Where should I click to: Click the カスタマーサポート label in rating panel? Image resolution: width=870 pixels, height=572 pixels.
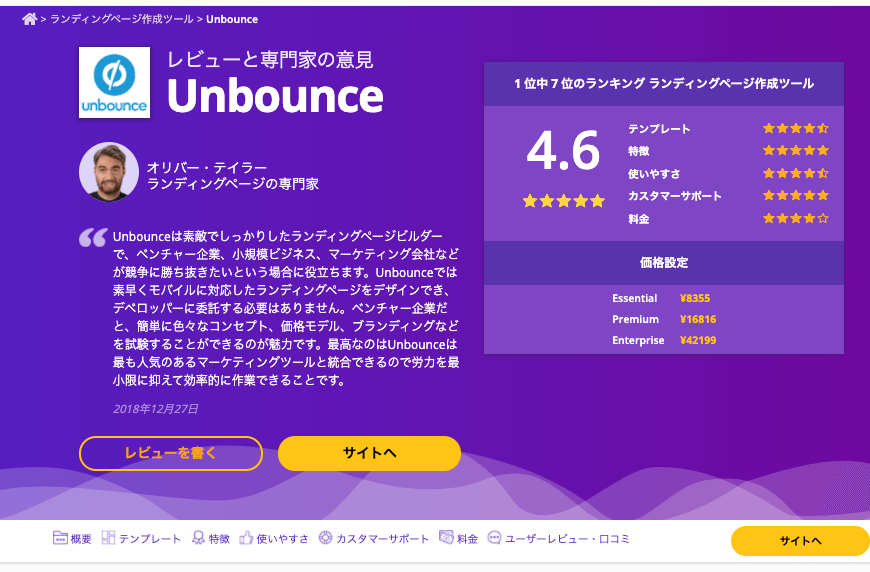(675, 196)
